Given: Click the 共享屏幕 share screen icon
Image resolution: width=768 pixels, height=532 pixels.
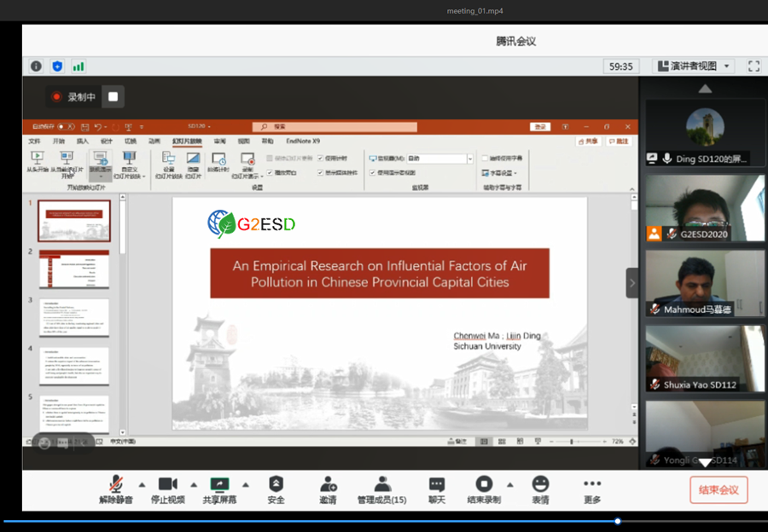Looking at the screenshot, I should click(219, 484).
